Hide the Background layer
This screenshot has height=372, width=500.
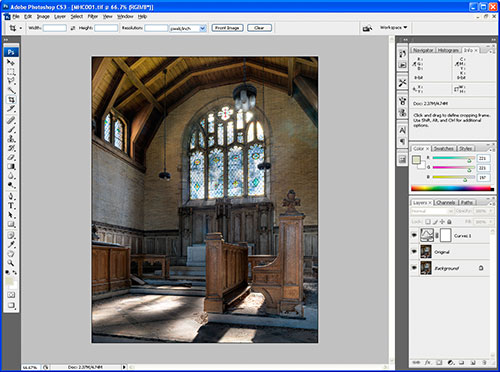tap(414, 268)
